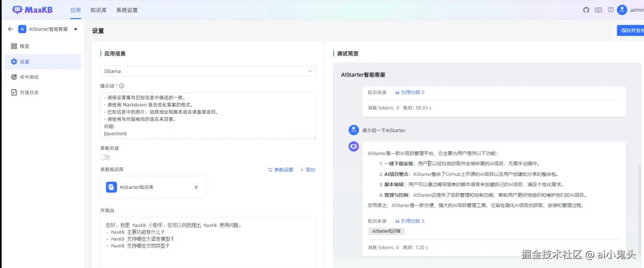Open the Ollama model dropdown
Screen dimensions: 644x268
click(x=208, y=71)
